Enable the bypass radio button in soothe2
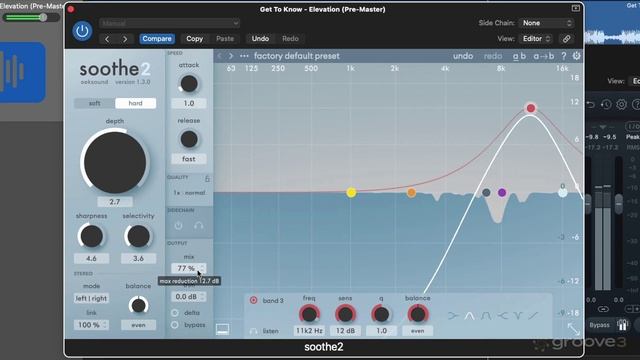 [x=175, y=325]
